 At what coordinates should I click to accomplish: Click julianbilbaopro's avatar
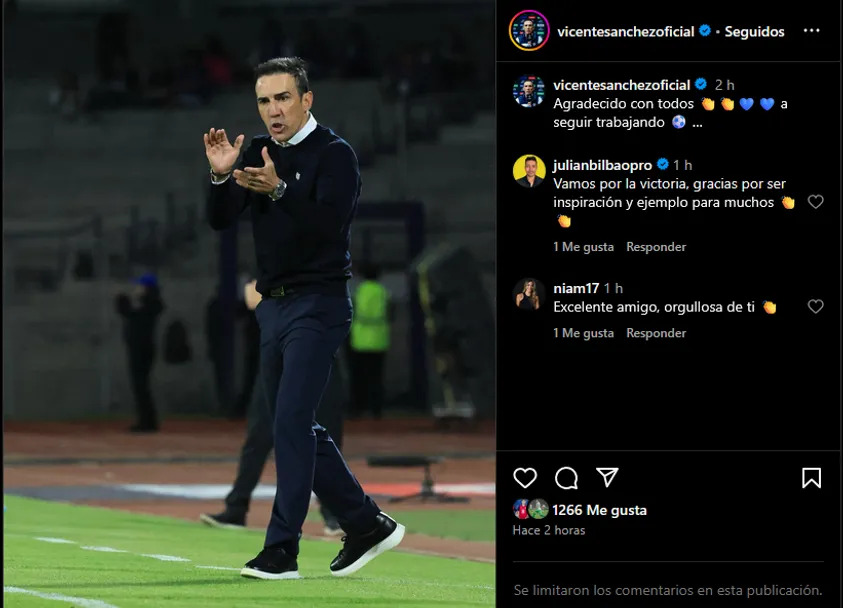click(529, 171)
